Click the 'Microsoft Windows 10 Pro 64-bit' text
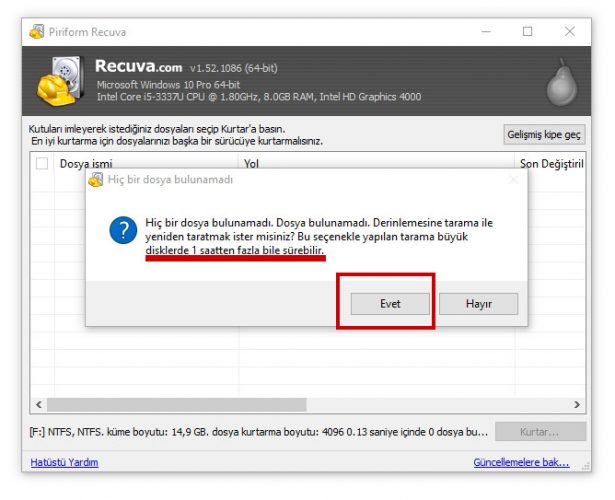The height and width of the screenshot is (500, 615). click(x=168, y=85)
